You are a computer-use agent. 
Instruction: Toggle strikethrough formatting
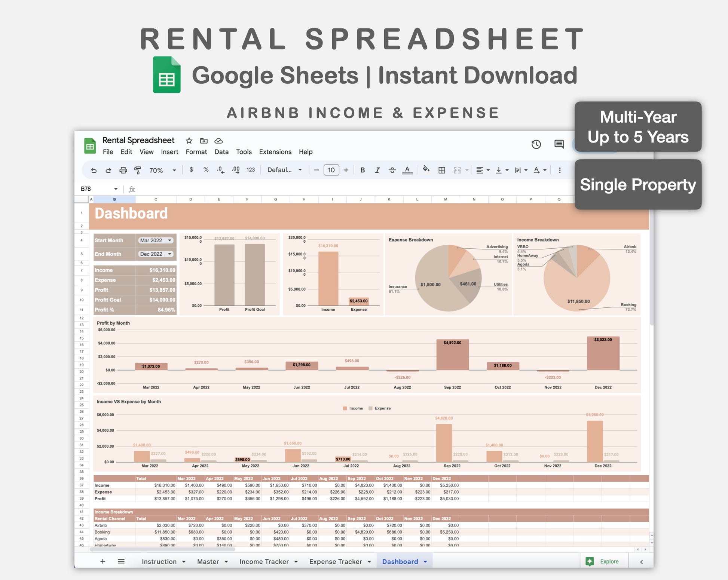(x=392, y=170)
